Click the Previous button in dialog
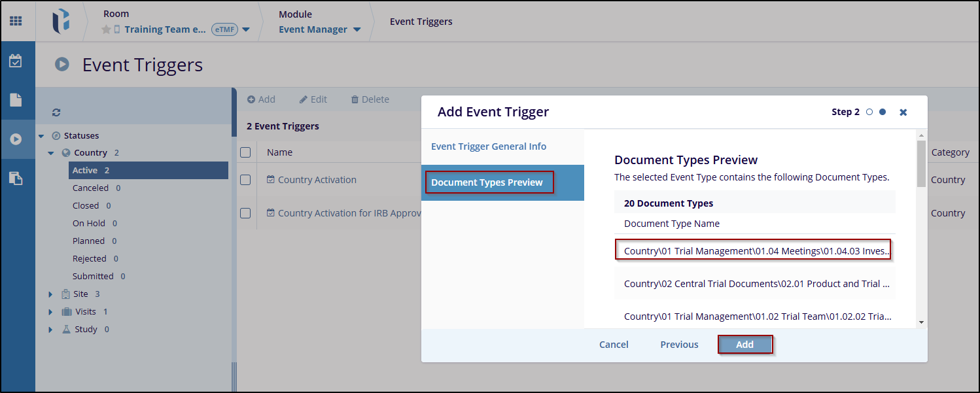Viewport: 980px width, 393px height. tap(679, 345)
